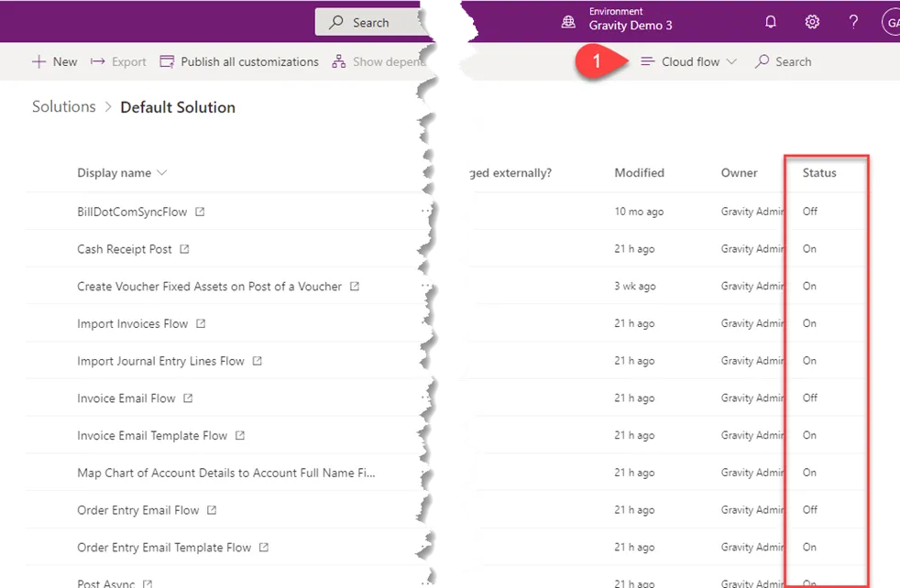This screenshot has width=900, height=588.
Task: Open Invoice Email Template Flow
Action: tap(152, 435)
